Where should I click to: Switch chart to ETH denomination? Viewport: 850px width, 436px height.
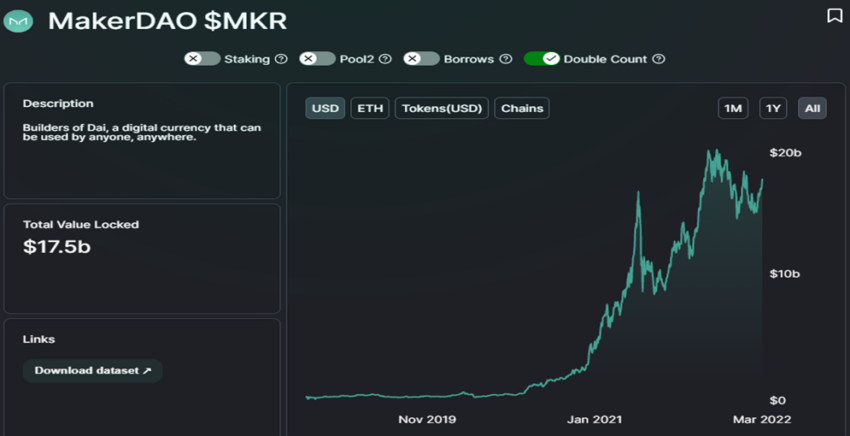(x=370, y=108)
